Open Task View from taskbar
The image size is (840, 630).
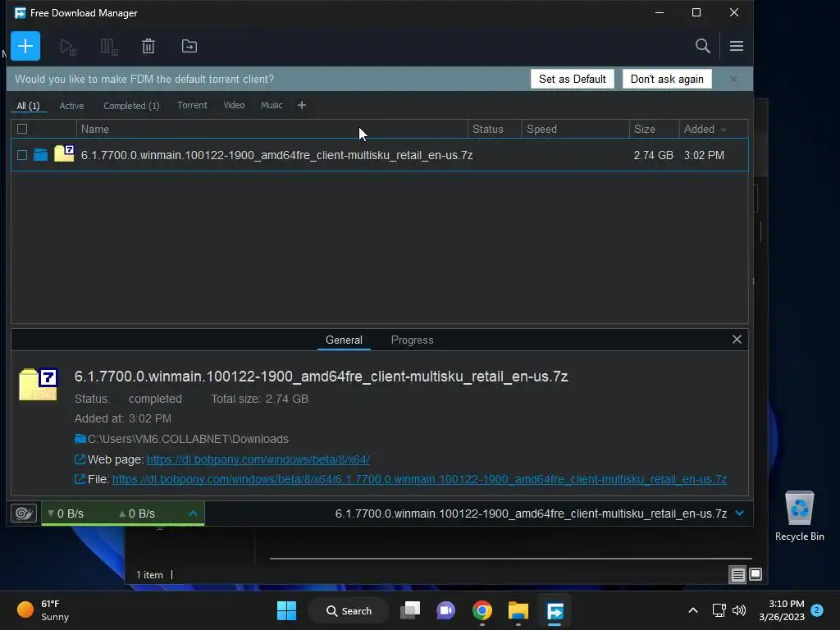click(410, 610)
